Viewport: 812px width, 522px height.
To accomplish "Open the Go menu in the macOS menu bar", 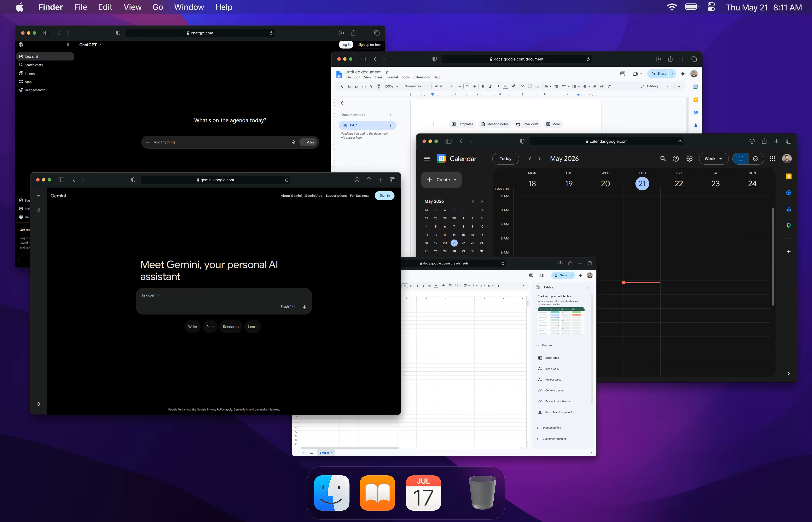I will click(158, 7).
